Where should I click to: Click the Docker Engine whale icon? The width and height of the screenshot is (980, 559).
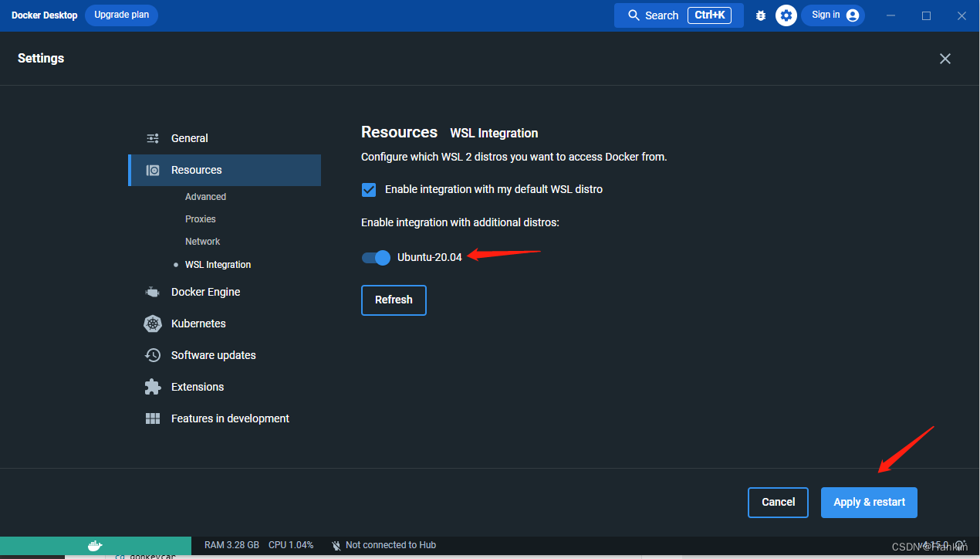(x=152, y=292)
